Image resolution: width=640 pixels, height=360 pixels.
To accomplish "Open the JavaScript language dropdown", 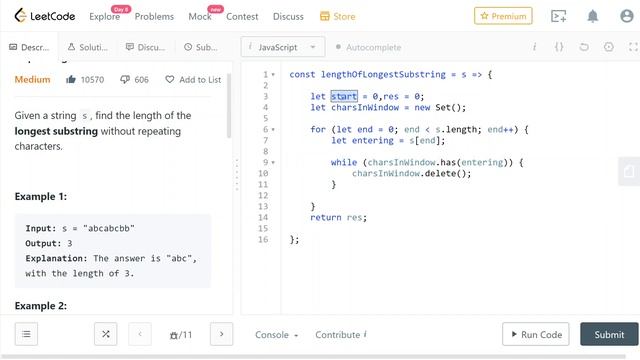I will [x=283, y=47].
